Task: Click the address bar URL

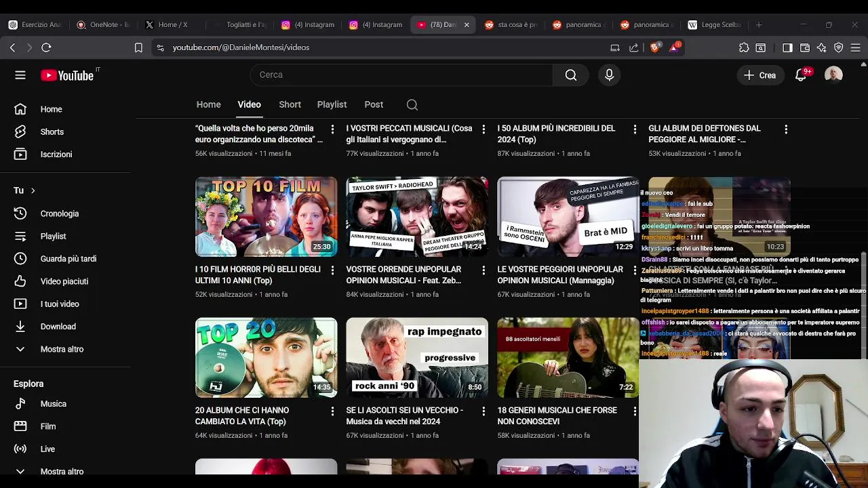Action: click(241, 47)
